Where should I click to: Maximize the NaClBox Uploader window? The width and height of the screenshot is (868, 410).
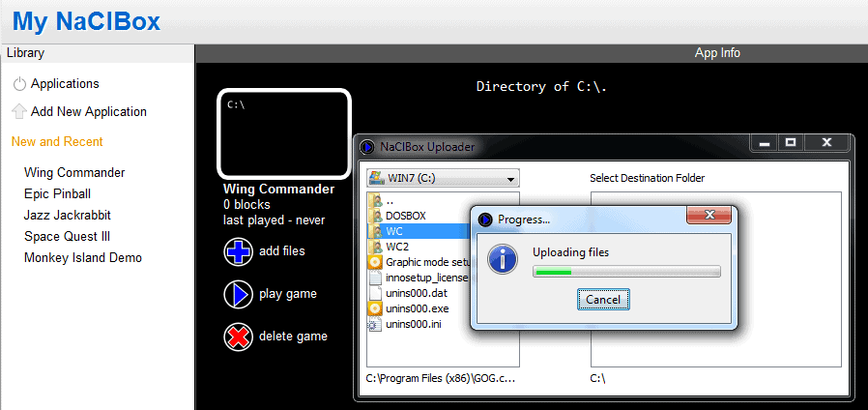(791, 143)
